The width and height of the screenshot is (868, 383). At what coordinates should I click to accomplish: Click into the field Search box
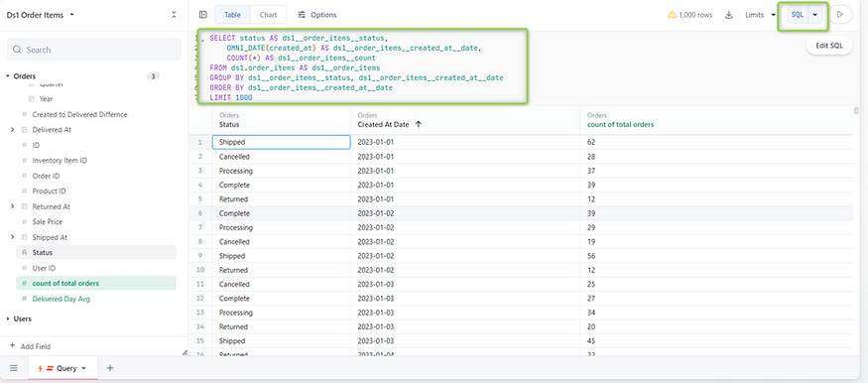click(93, 50)
